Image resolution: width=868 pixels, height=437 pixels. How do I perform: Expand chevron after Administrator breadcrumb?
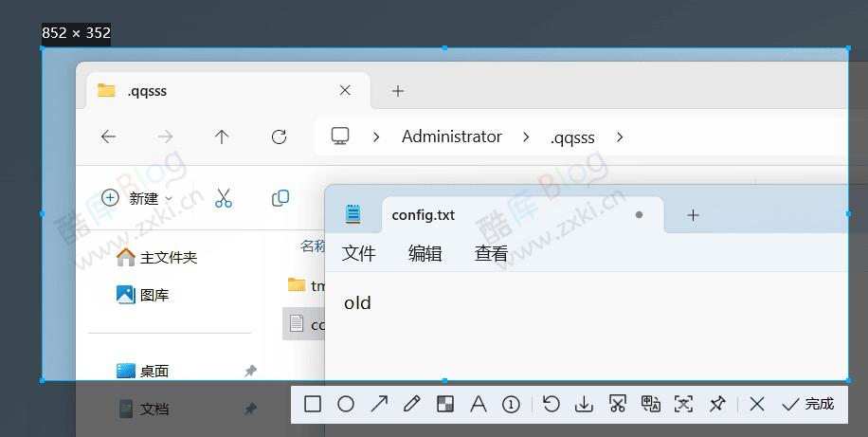[x=526, y=137]
